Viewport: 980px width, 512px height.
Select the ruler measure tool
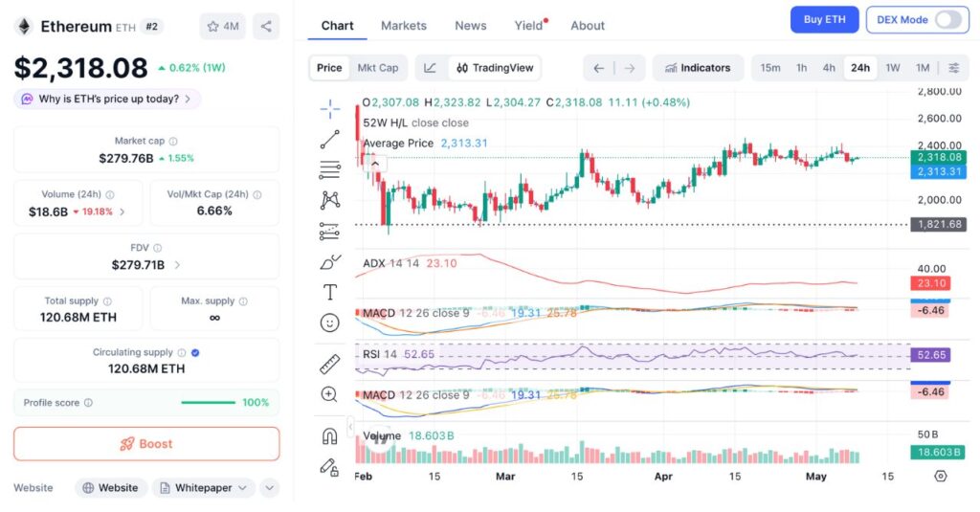[x=330, y=364]
